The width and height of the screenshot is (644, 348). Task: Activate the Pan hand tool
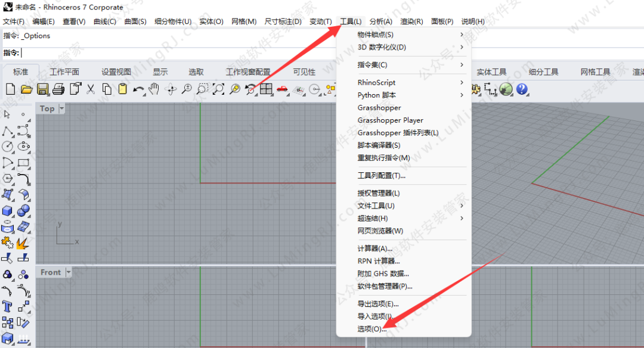pos(154,89)
